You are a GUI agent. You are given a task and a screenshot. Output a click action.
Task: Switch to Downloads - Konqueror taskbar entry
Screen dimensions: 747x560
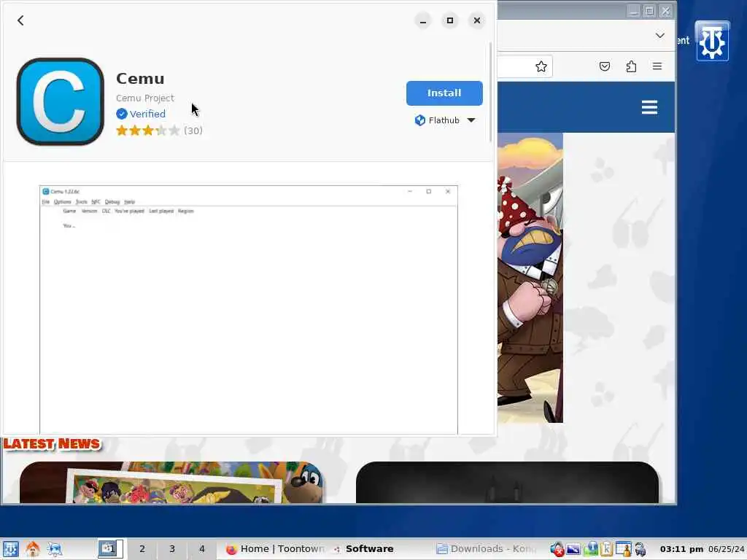point(487,548)
